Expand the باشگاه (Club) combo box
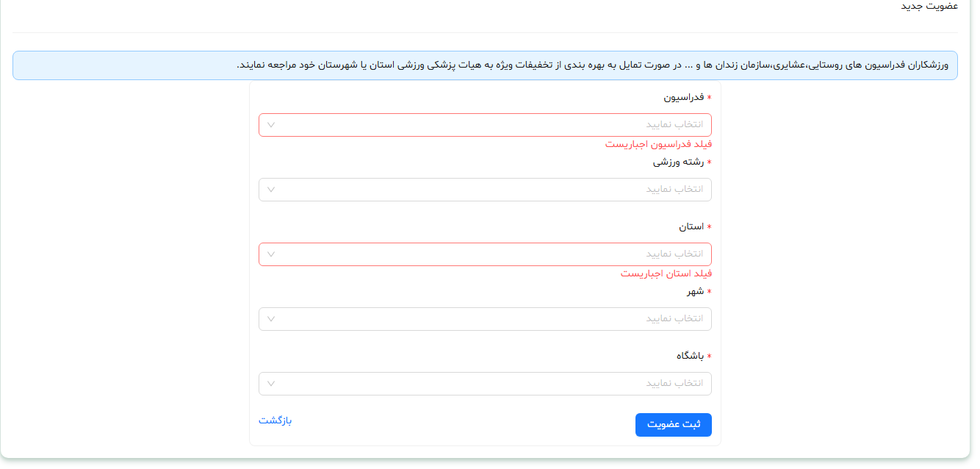Image resolution: width=980 pixels, height=469 pixels. 485,383
